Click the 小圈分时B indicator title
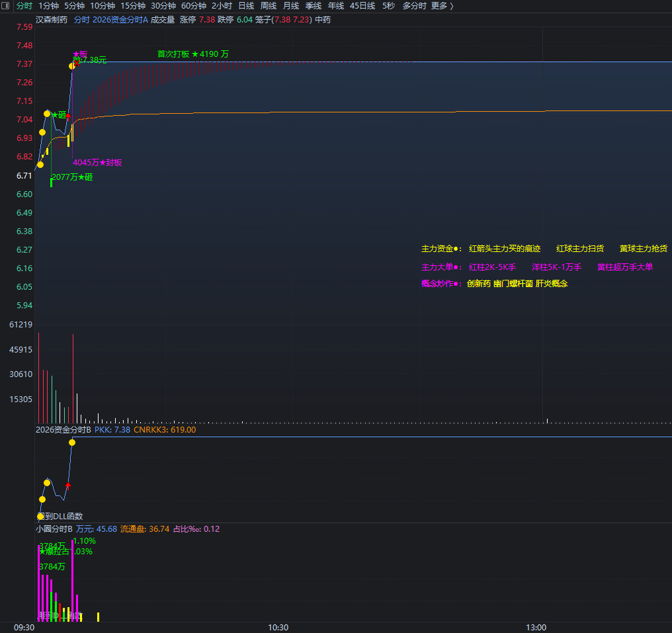 pyautogui.click(x=54, y=529)
